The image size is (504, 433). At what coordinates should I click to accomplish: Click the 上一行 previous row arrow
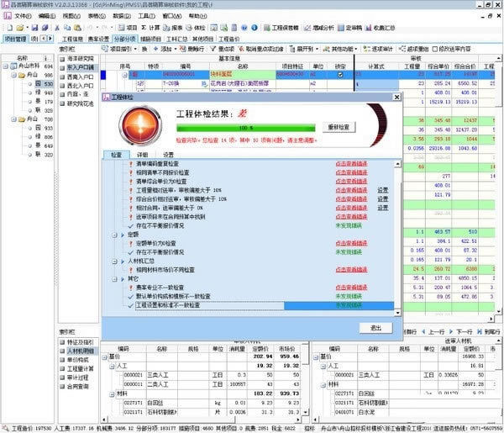(423, 331)
